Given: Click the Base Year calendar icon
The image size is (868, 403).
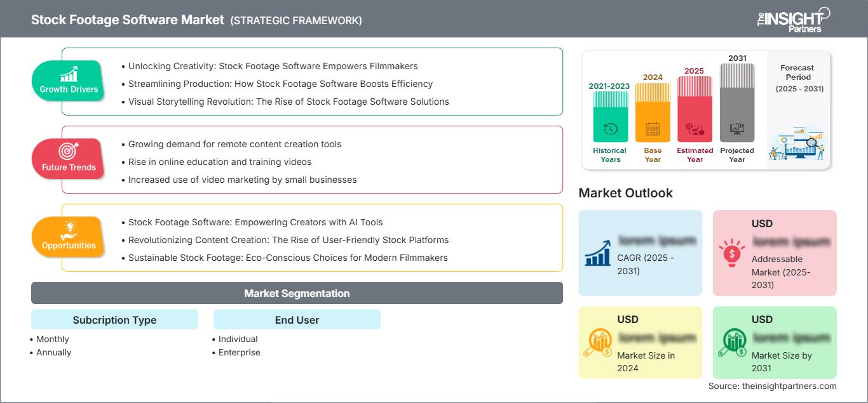Looking at the screenshot, I should [x=653, y=129].
